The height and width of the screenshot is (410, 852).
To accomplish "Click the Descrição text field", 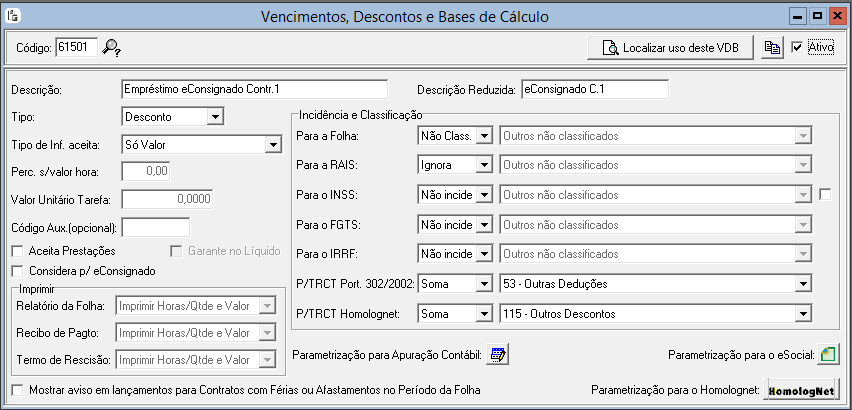I will [255, 89].
